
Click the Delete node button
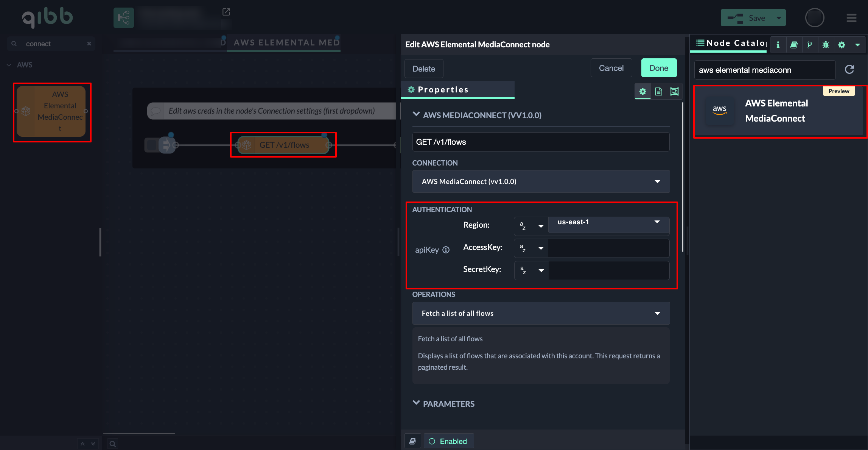click(x=424, y=69)
